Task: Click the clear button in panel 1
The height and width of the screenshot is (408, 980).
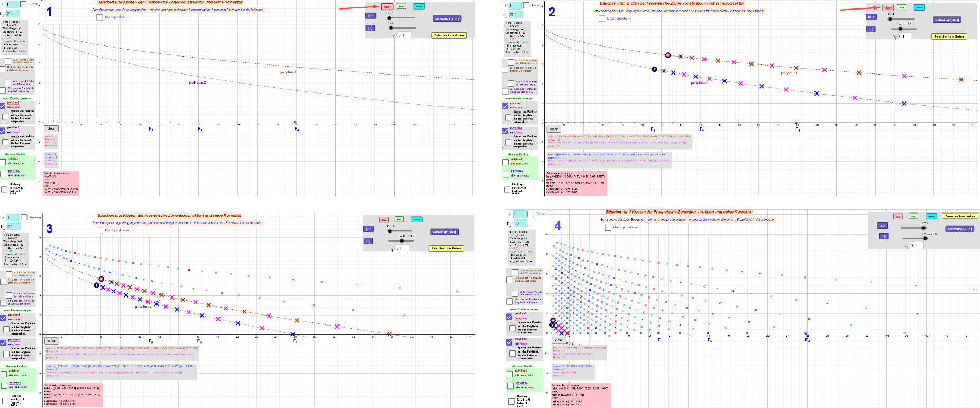Action: (x=51, y=128)
